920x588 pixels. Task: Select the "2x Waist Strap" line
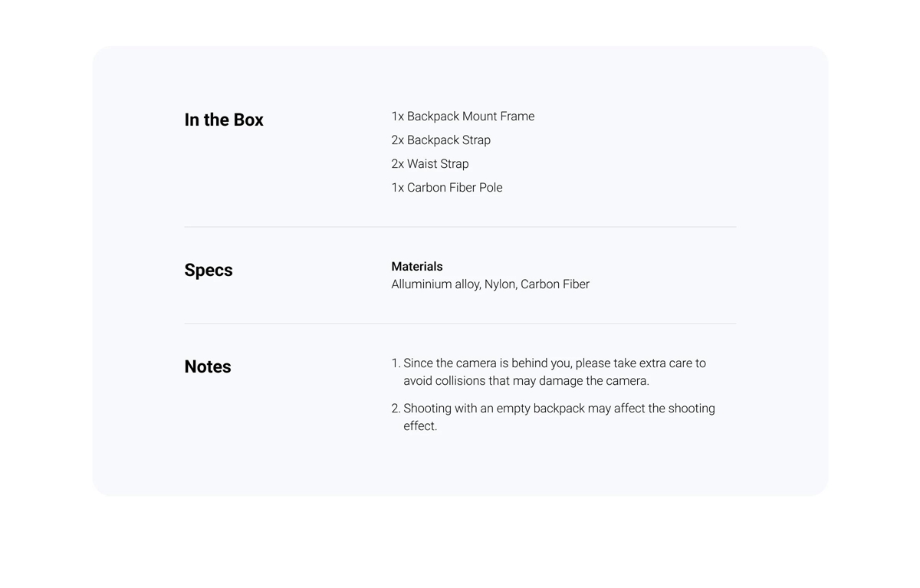click(x=430, y=164)
